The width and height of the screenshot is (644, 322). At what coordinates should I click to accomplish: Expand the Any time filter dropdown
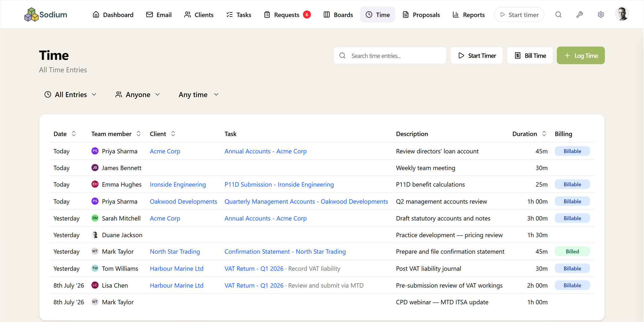pos(199,95)
